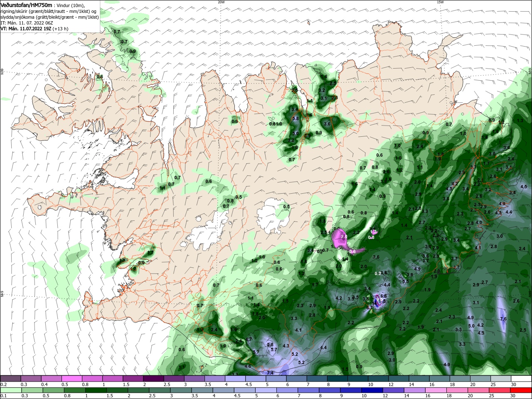Click the periwinkle swatch between 4 and 4.5 in upper row
This screenshot has height=399, width=532.
pyautogui.click(x=234, y=379)
